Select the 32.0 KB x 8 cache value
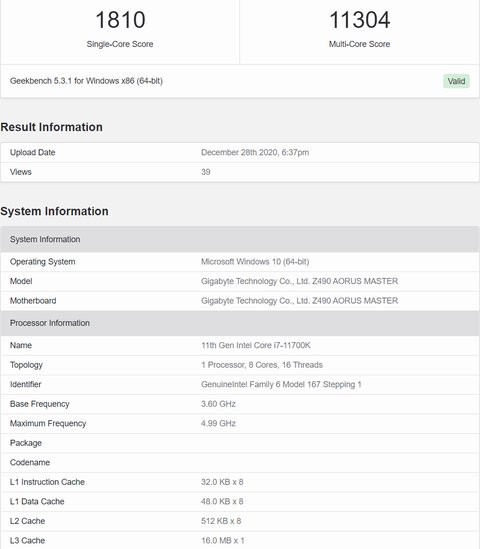 tap(222, 482)
